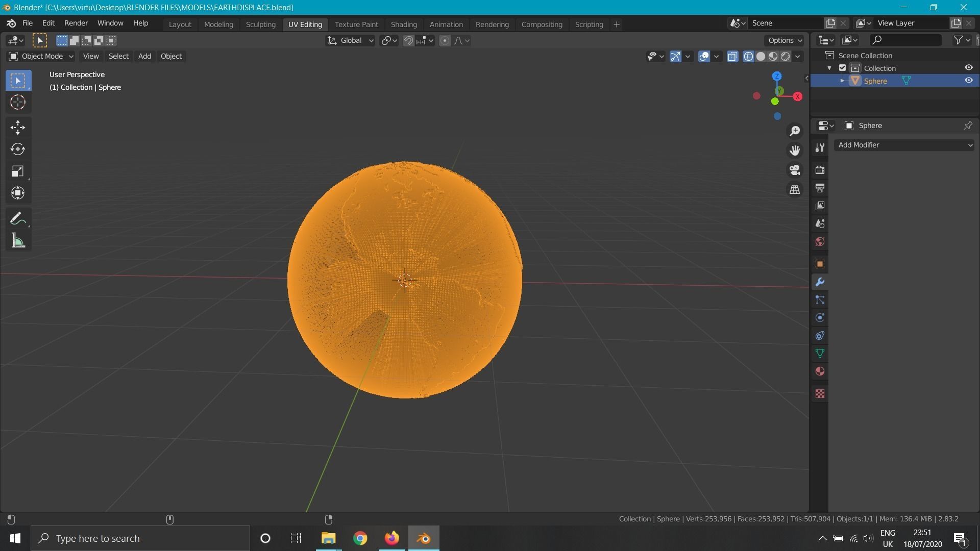Activate the 3D Cursor tool
Image resolution: width=980 pixels, height=551 pixels.
18,103
